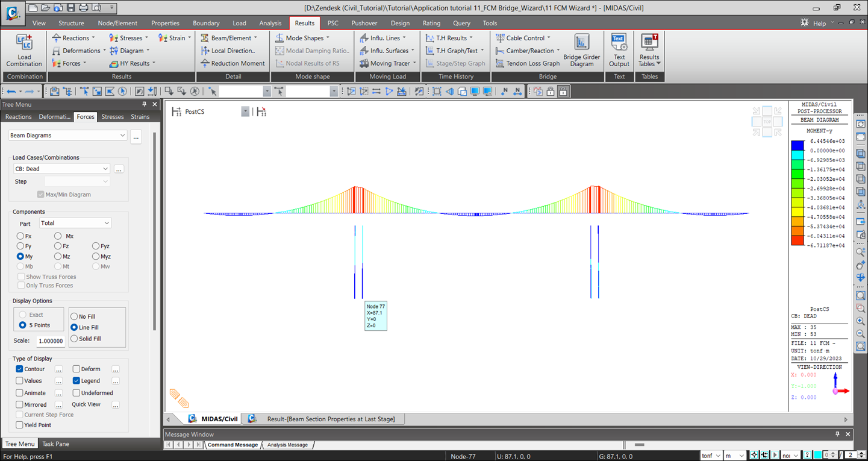Open the CB: Dead load case dropdown
This screenshot has height=461, width=868.
point(61,169)
